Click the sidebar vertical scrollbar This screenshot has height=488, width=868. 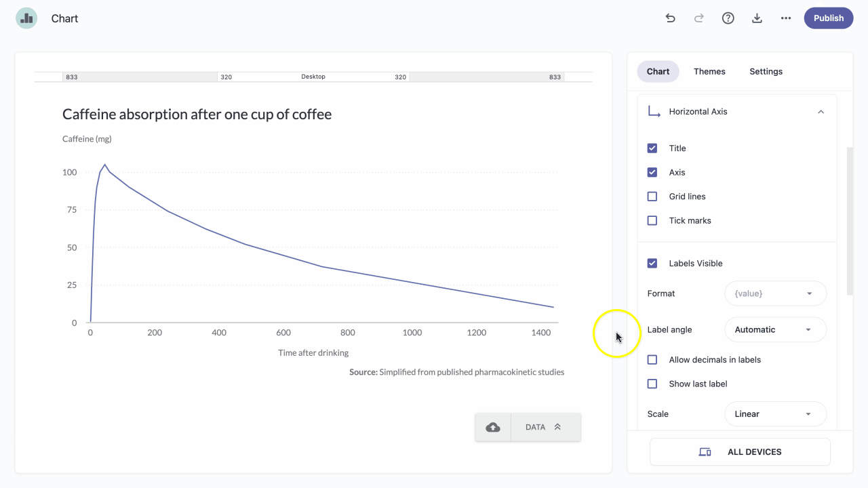[x=850, y=221]
